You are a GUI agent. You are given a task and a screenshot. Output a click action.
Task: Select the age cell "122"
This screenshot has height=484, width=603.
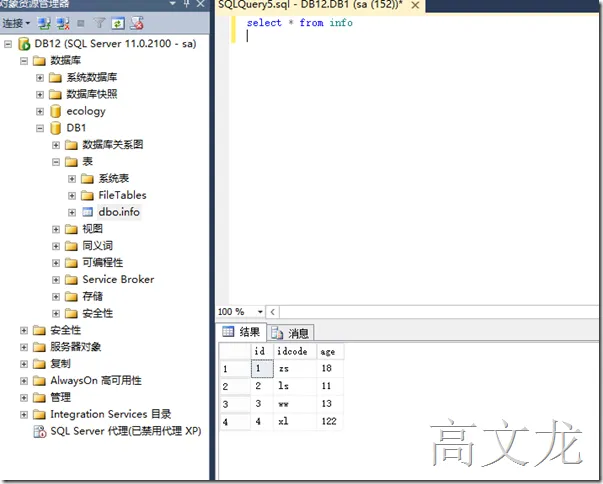330,421
